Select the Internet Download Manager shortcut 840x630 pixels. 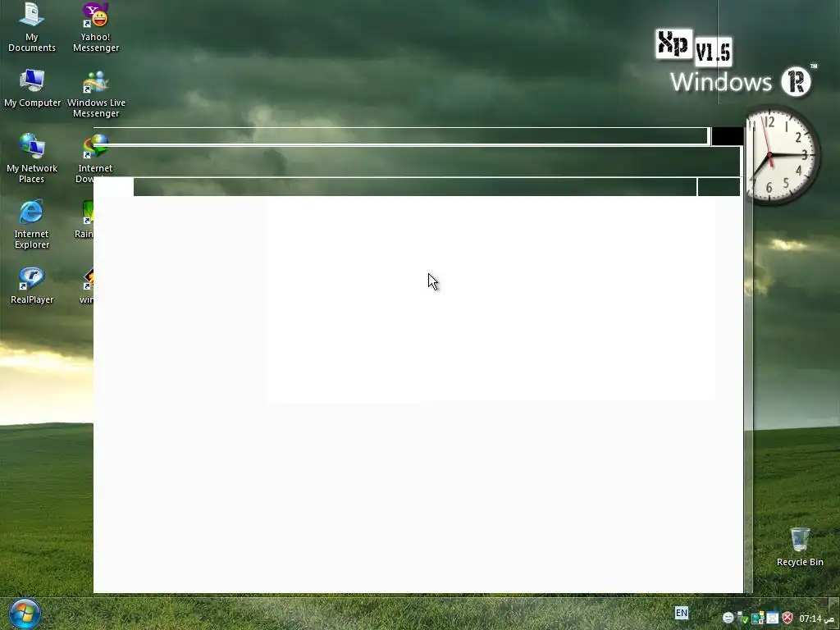[95, 158]
